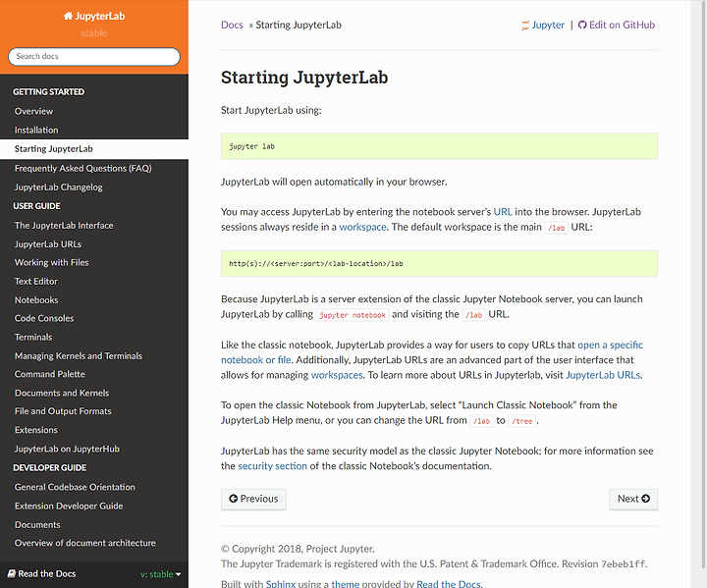Click the workspace link
Image resolution: width=707 pixels, height=588 pixels.
click(x=362, y=227)
